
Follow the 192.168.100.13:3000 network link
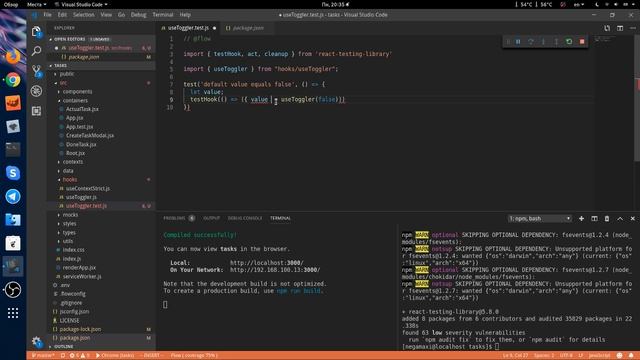pyautogui.click(x=275, y=270)
